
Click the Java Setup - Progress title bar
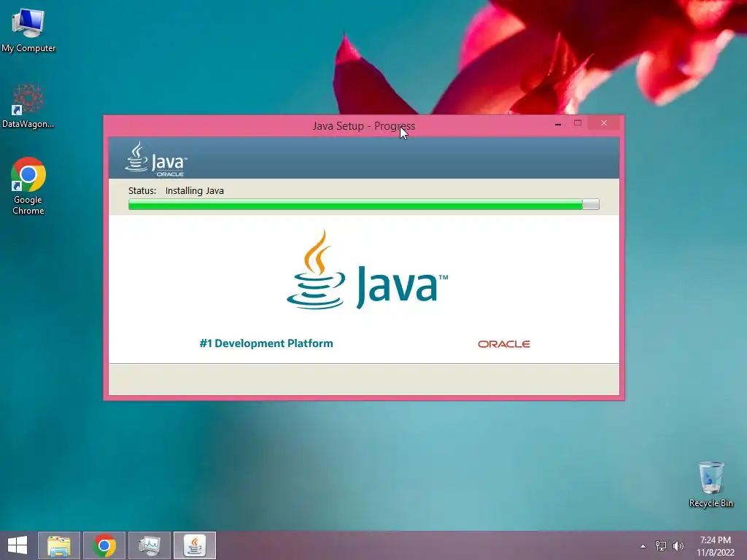(363, 126)
